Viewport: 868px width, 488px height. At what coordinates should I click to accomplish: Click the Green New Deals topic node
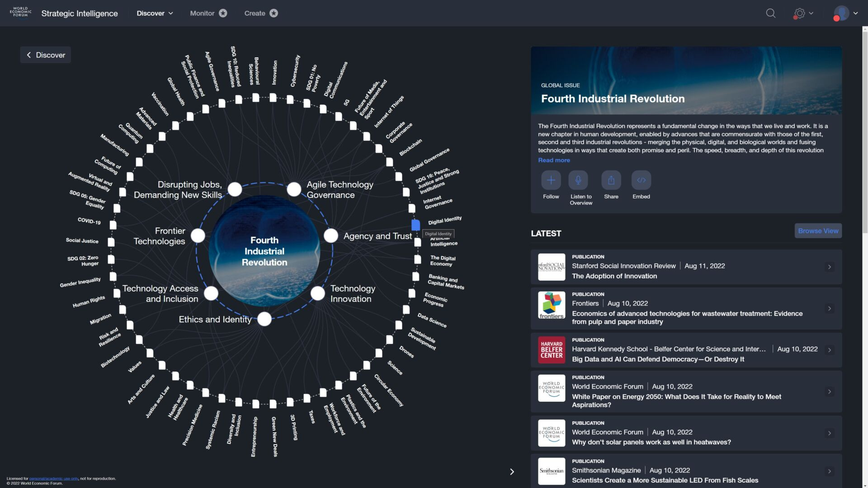(x=273, y=404)
